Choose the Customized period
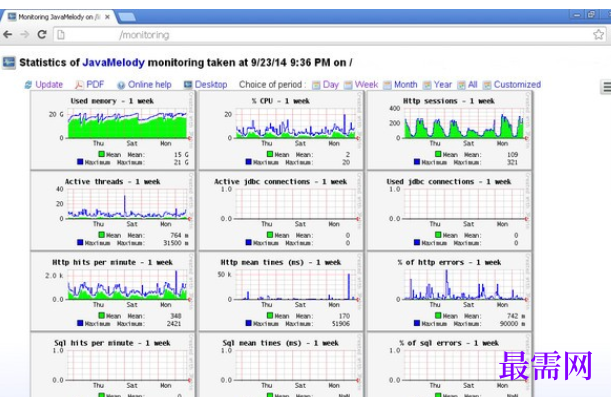The width and height of the screenshot is (611, 397). click(x=517, y=85)
